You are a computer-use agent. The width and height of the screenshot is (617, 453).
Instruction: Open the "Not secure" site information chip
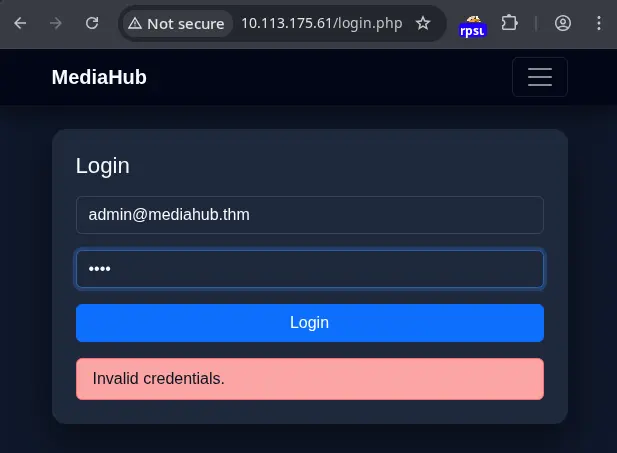(x=177, y=24)
